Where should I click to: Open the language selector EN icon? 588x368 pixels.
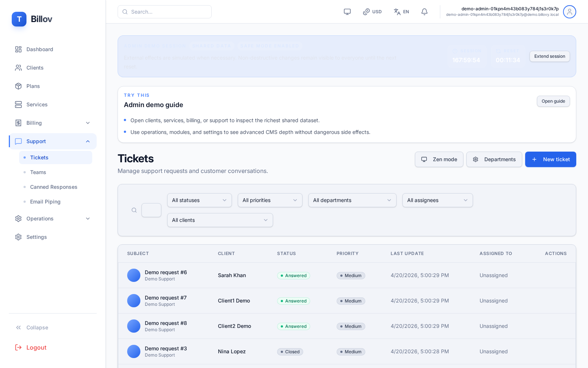pyautogui.click(x=401, y=12)
